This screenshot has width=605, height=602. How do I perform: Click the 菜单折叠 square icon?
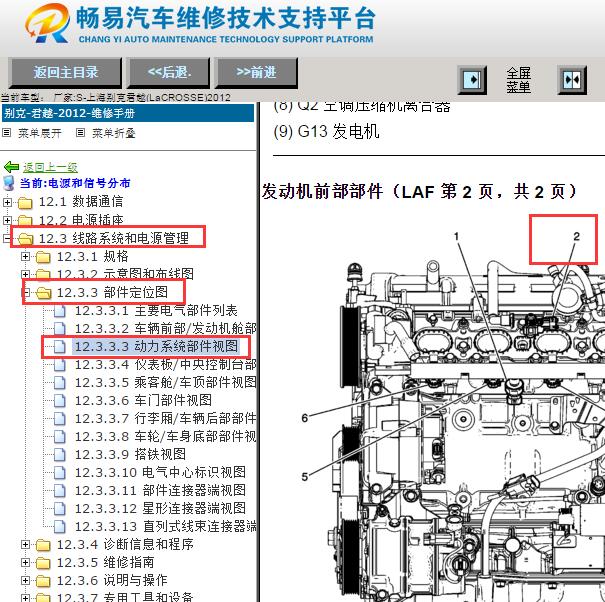click(x=80, y=133)
